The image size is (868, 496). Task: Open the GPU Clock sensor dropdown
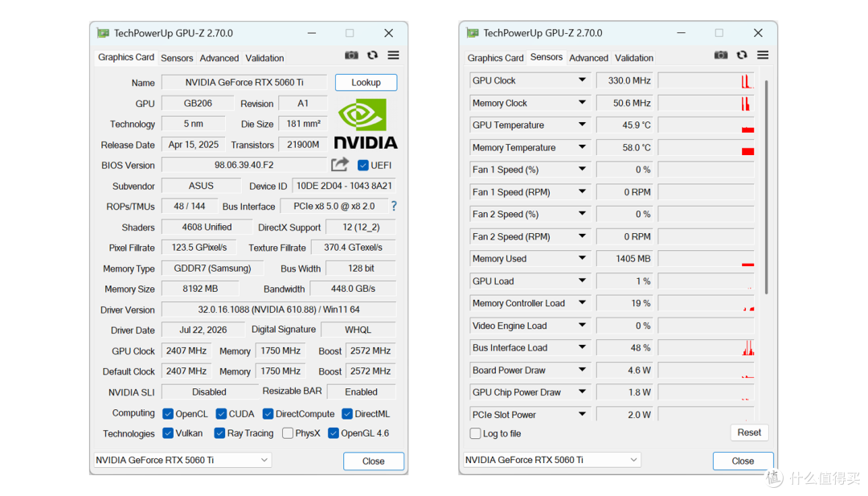click(x=582, y=80)
